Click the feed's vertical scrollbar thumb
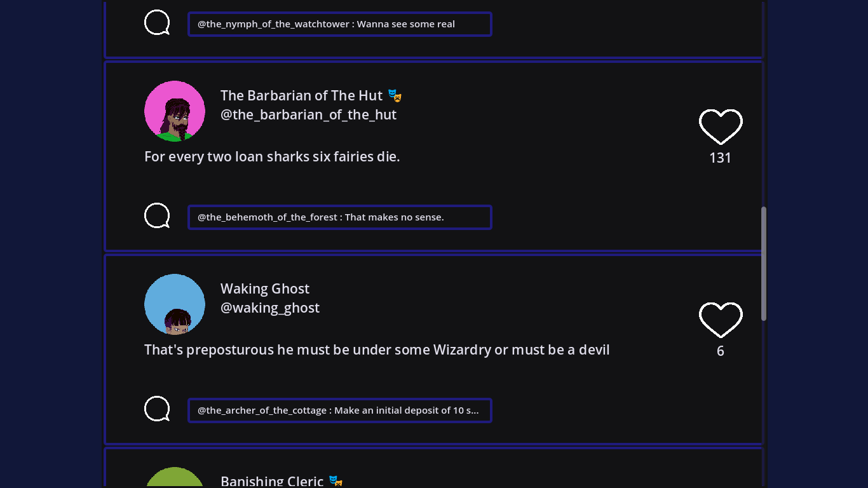Viewport: 868px width, 488px height. 764,264
